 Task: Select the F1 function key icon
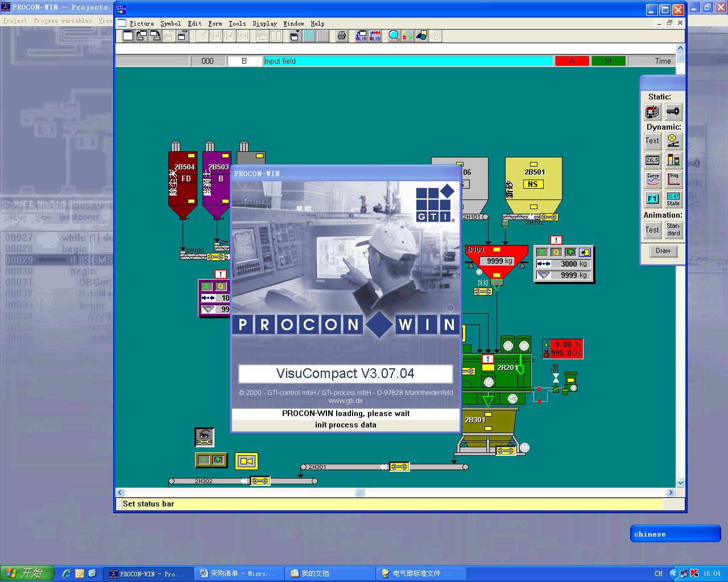click(x=652, y=199)
